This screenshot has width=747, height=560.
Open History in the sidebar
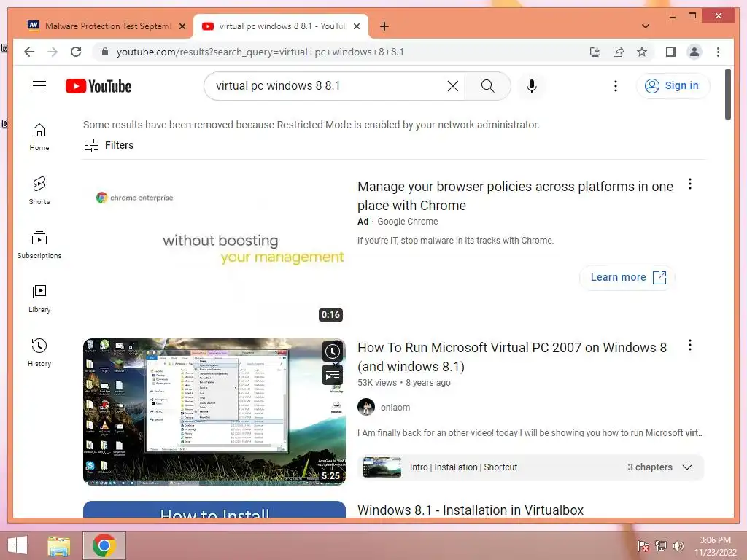point(39,353)
